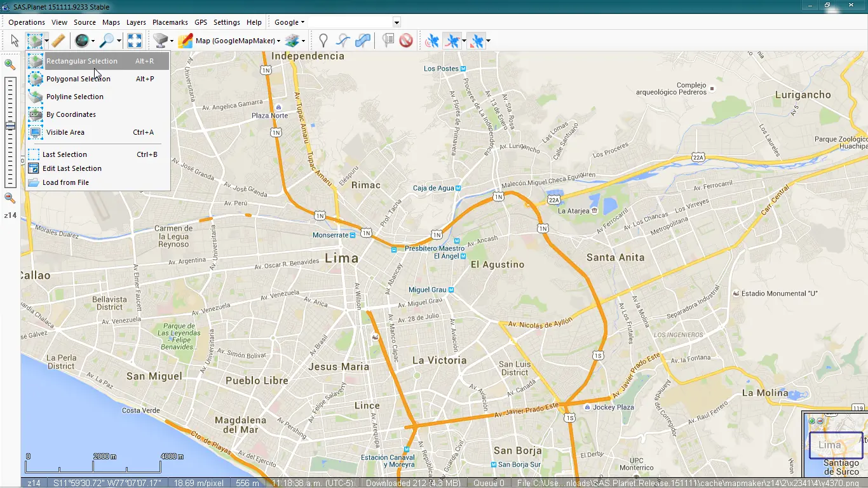This screenshot has width=868, height=488.
Task: Choose Polyline Selection from menu
Action: (x=98, y=97)
